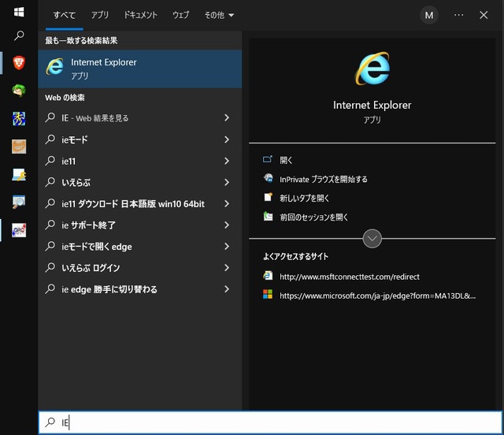Click the IE search input field
Viewport: 504px width, 435px height.
(270, 422)
